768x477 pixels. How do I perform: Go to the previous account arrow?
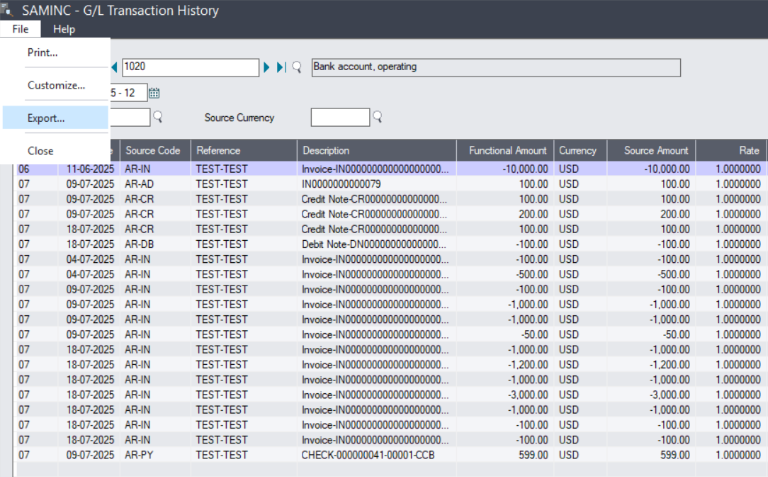pyautogui.click(x=115, y=67)
